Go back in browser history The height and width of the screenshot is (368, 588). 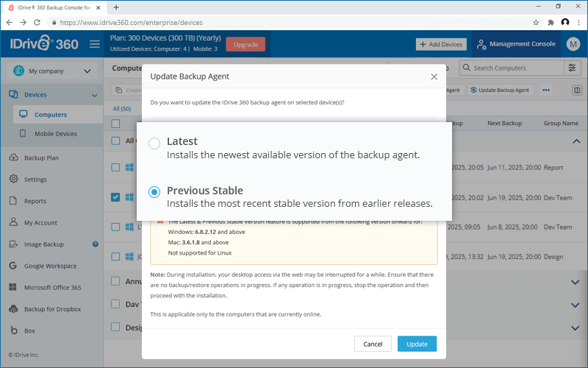point(10,23)
